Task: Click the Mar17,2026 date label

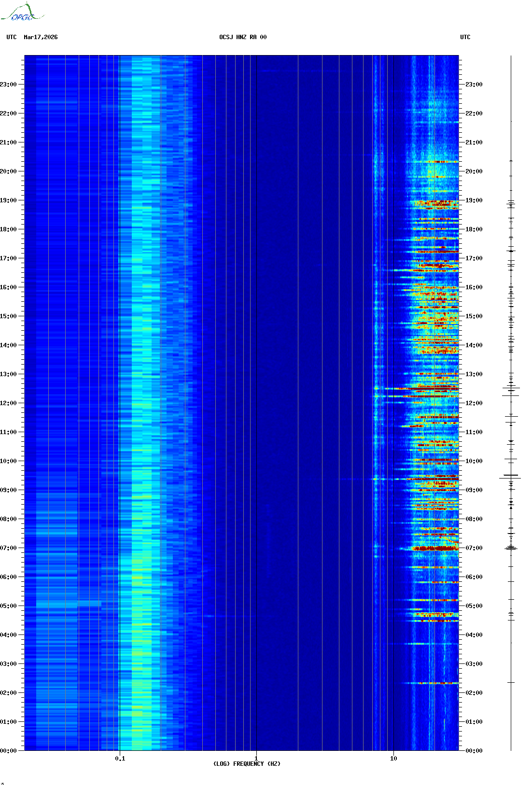Action: [41, 37]
